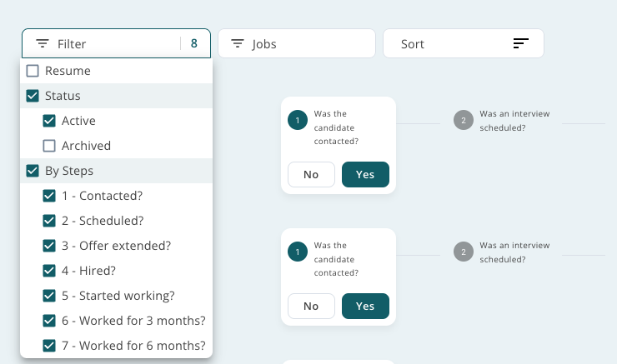Click the Sort descending bars icon
This screenshot has width=617, height=364.
click(x=521, y=43)
